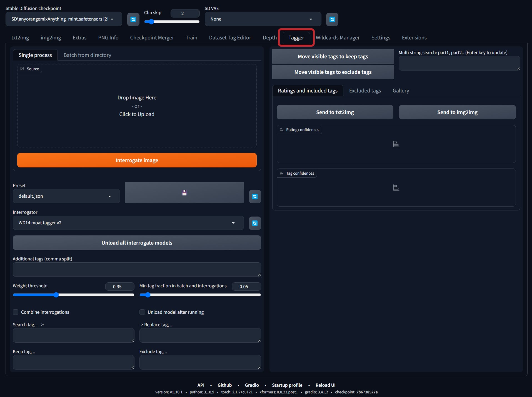Open the Train tab
This screenshot has height=397, width=532.
(x=191, y=37)
